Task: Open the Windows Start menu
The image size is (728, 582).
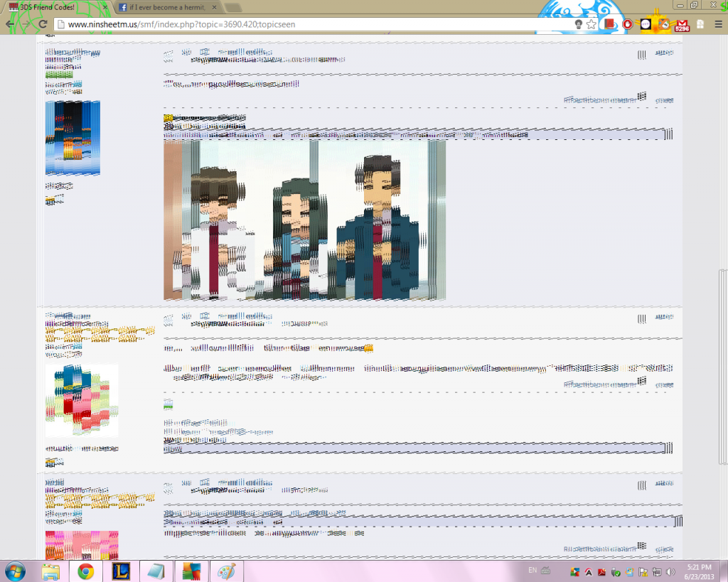Action: 14,571
